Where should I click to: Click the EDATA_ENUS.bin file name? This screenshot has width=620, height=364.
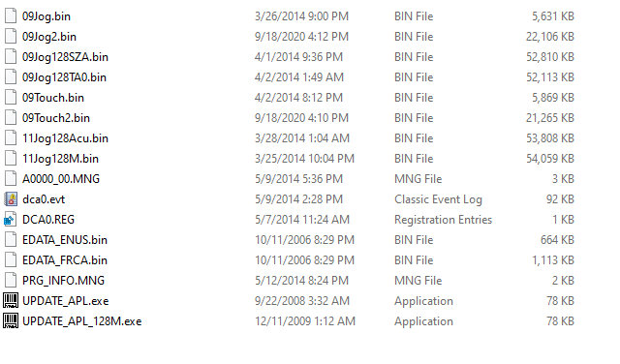click(65, 240)
